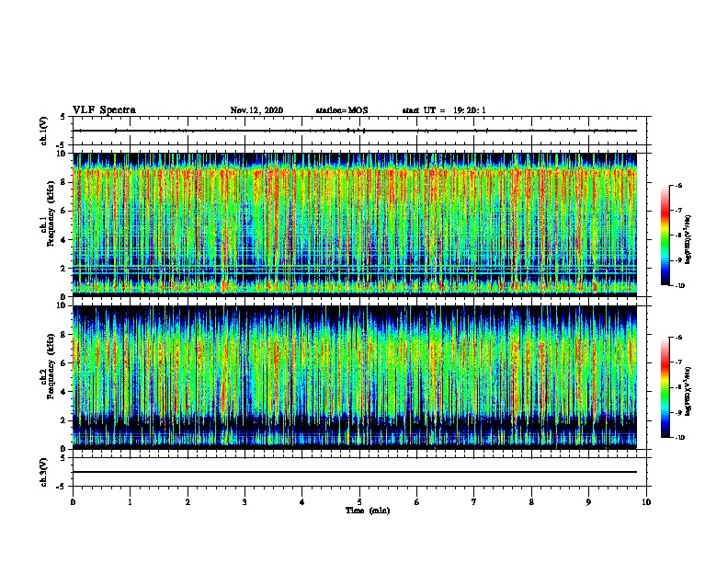This screenshot has width=728, height=563.
Task: Click the ch.1 voltage waveform trace
Action: pyautogui.click(x=355, y=131)
